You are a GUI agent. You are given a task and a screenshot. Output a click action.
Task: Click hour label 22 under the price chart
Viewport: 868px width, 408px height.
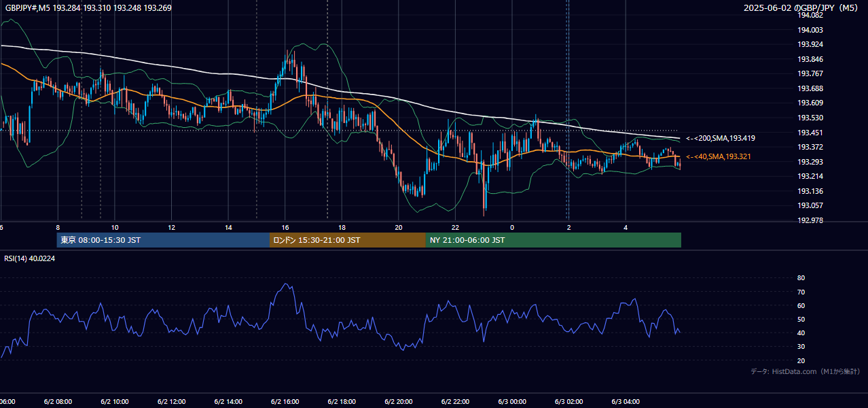tap(456, 227)
